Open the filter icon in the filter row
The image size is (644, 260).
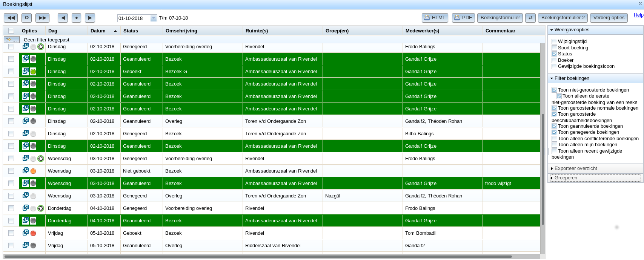11,40
